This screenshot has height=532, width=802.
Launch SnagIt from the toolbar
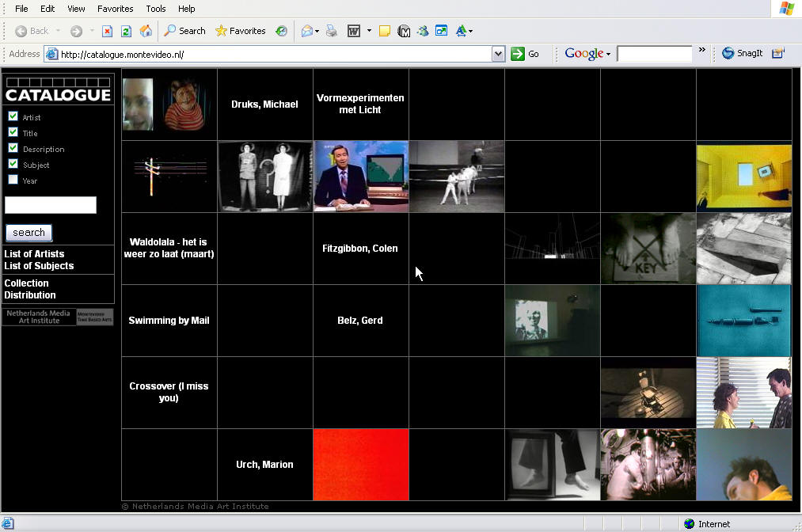click(x=742, y=53)
